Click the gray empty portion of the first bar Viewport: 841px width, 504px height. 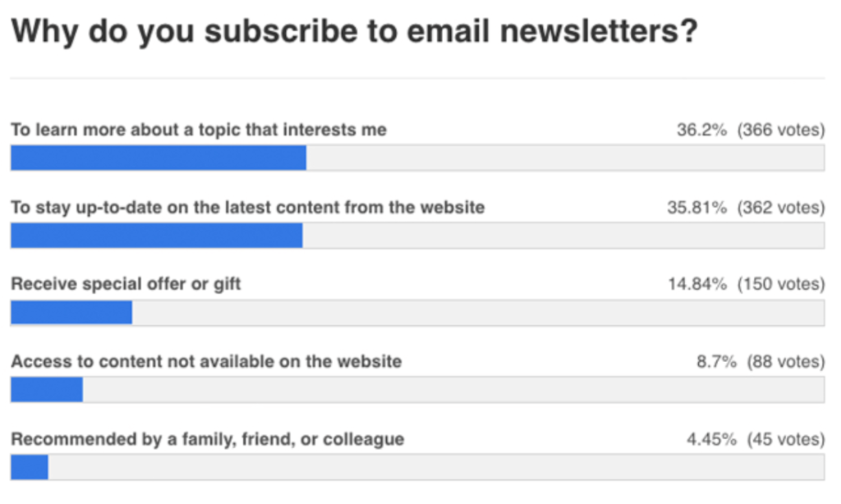pos(565,158)
